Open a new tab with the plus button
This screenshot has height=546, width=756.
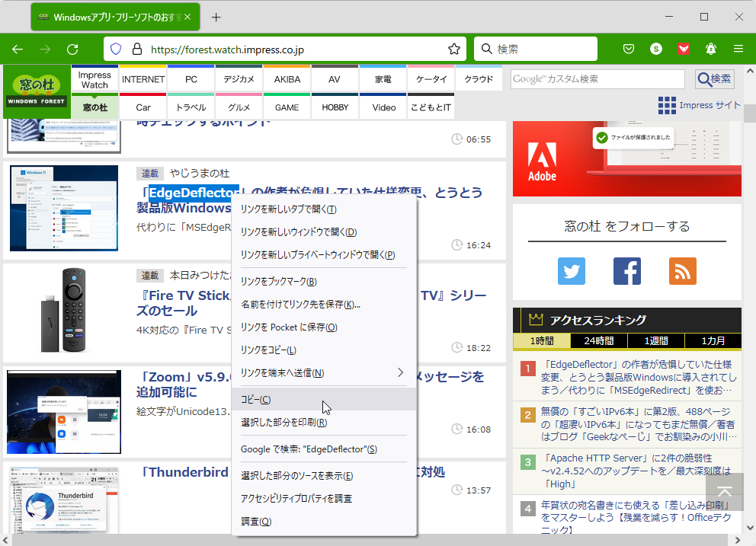[x=215, y=15]
